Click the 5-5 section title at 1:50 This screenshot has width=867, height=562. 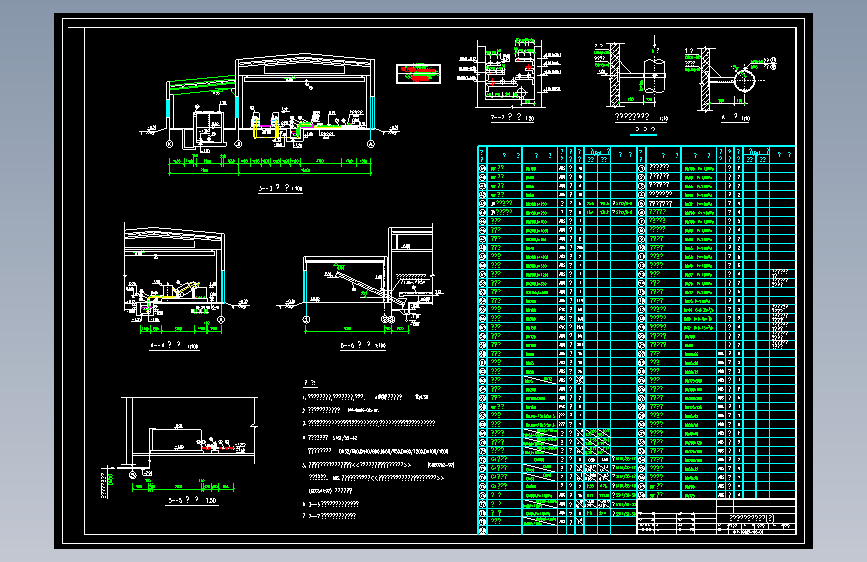192,501
